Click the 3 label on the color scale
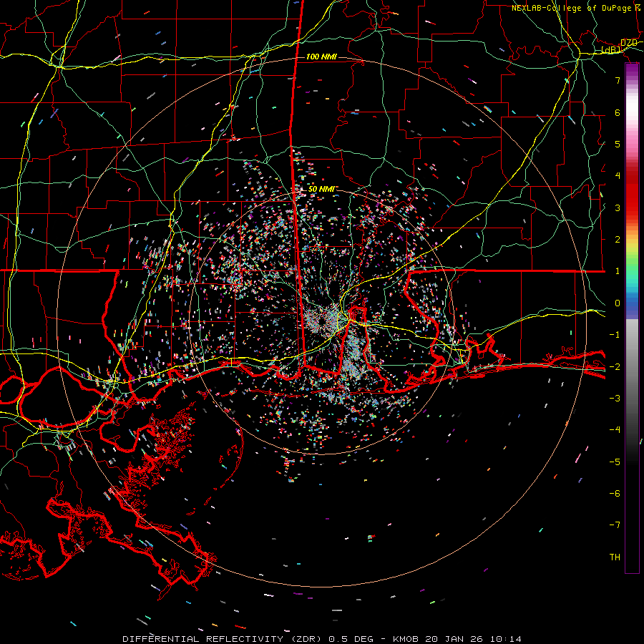This screenshot has width=644, height=644. click(x=618, y=208)
